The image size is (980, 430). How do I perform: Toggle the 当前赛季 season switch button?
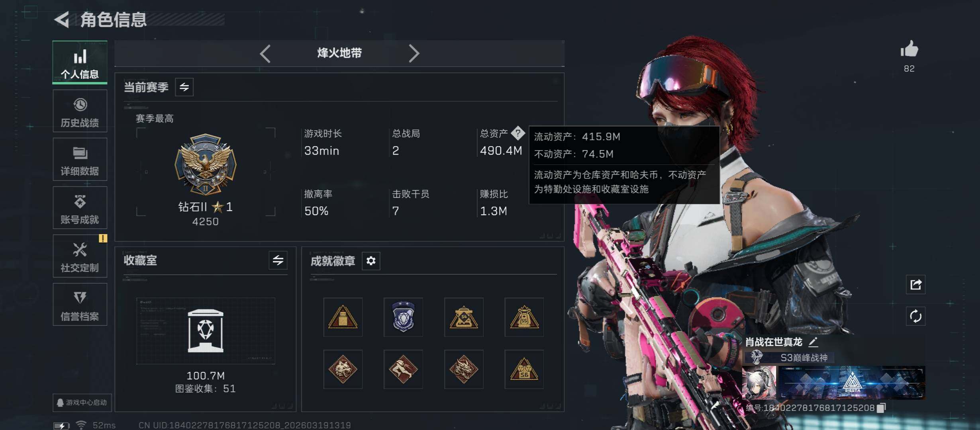click(184, 87)
